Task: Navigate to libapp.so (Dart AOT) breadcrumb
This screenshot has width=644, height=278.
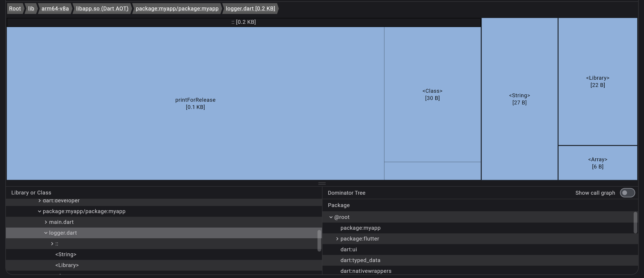Action: coord(102,9)
